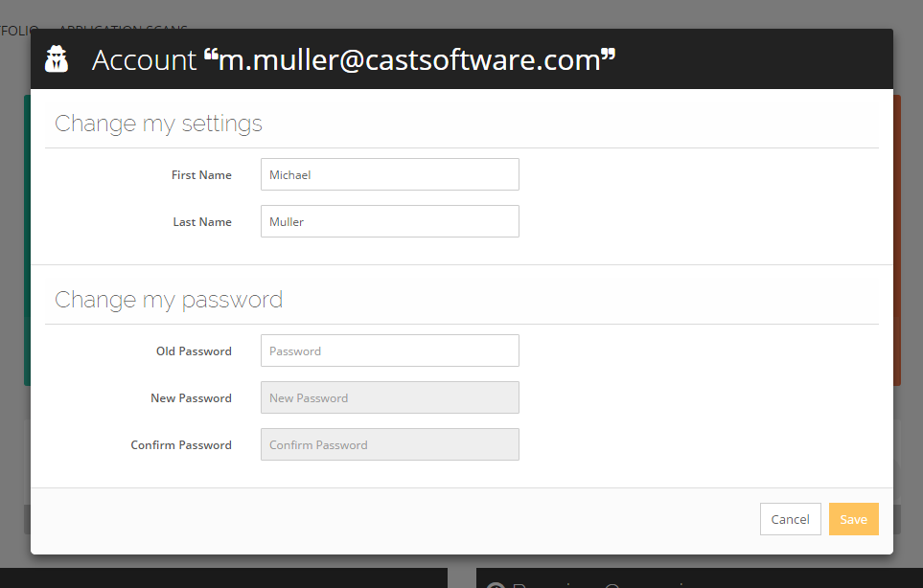The image size is (923, 588).
Task: Cancel the account settings dialog
Action: tap(790, 519)
